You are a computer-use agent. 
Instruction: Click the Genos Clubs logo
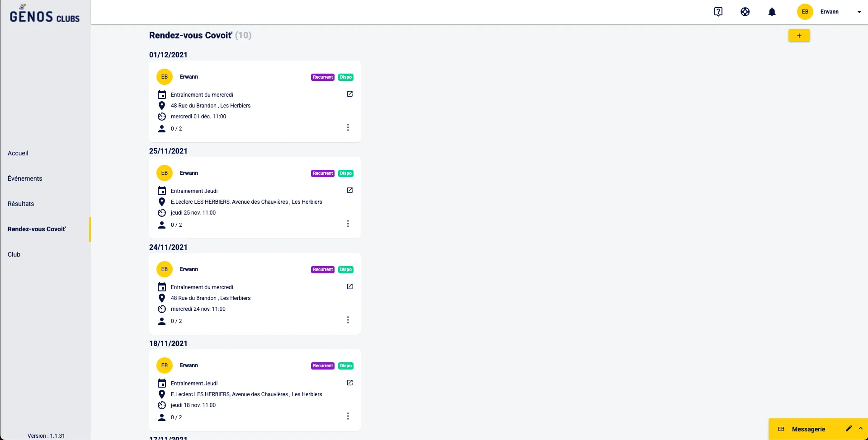pyautogui.click(x=45, y=14)
